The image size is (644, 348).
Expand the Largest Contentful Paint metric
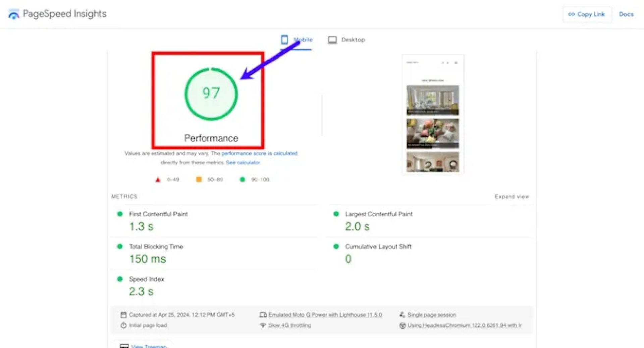[378, 214]
